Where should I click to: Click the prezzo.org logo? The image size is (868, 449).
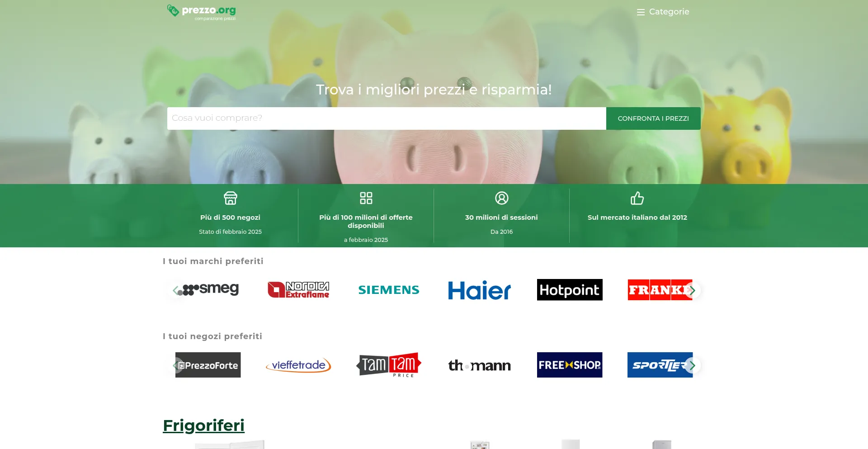point(202,13)
